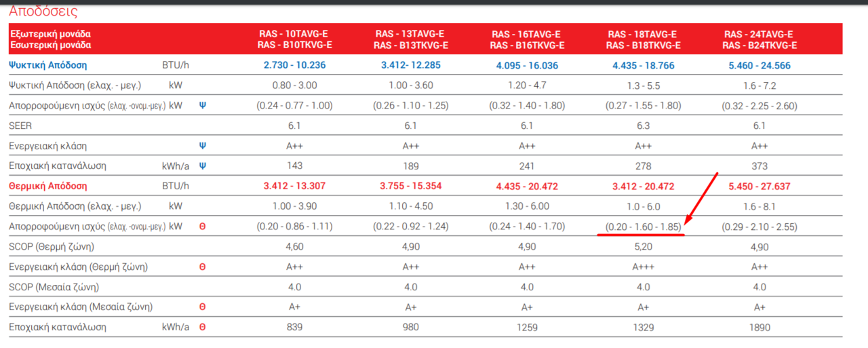This screenshot has width=868, height=348.
Task: Click the power value "(0.29 - 2.10 - 2.55)"
Action: [759, 226]
